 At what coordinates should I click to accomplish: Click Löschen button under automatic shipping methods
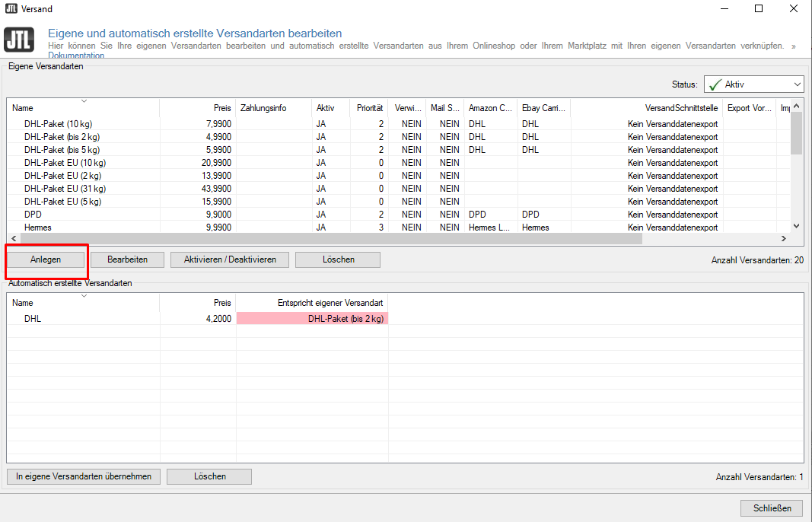tap(210, 476)
